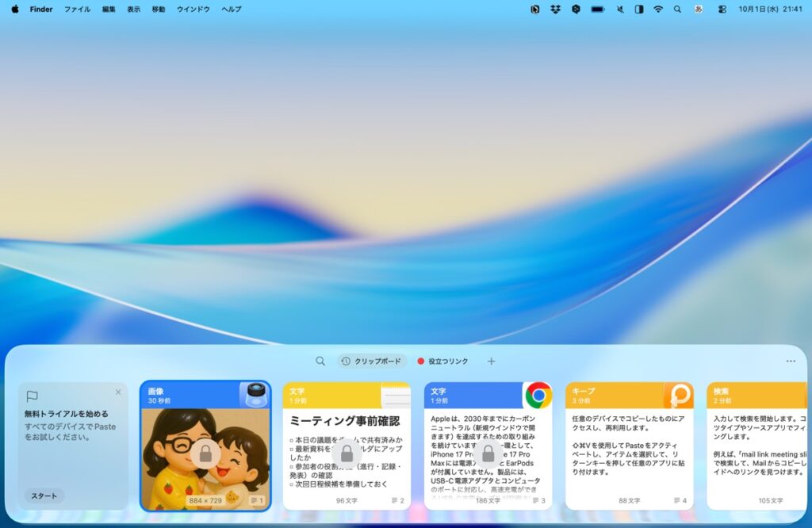Click the muted sound icon in menu bar
The image size is (812, 528).
[619, 10]
